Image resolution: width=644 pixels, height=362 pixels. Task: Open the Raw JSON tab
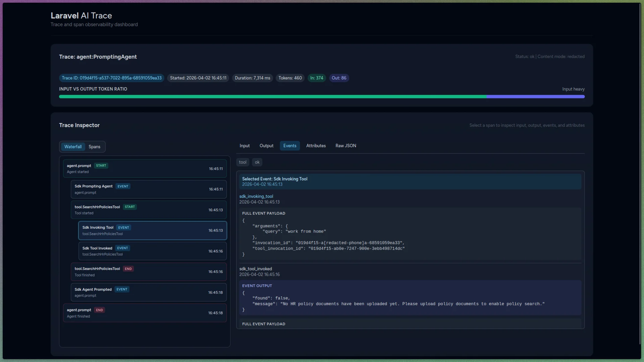pos(346,146)
